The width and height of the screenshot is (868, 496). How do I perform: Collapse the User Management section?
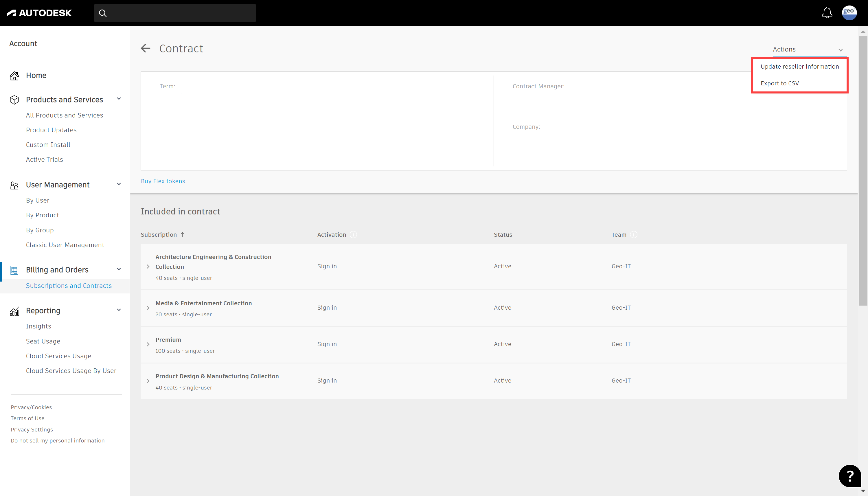(119, 184)
